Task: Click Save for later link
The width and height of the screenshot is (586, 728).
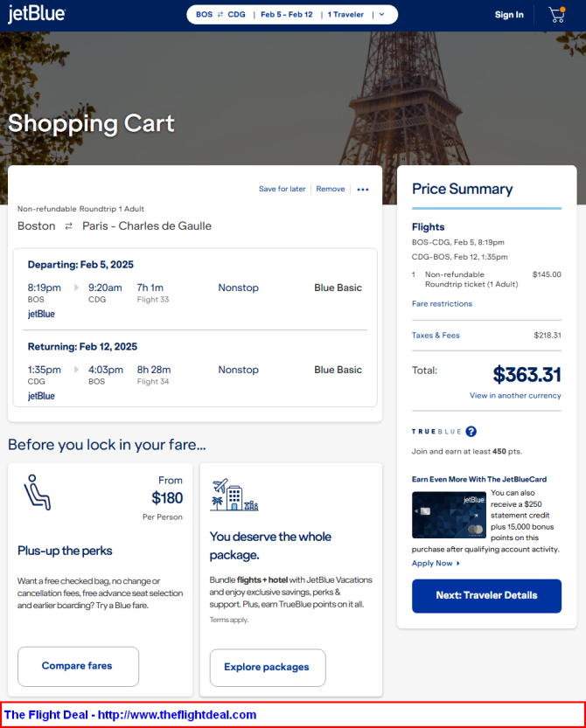Action: (x=283, y=189)
